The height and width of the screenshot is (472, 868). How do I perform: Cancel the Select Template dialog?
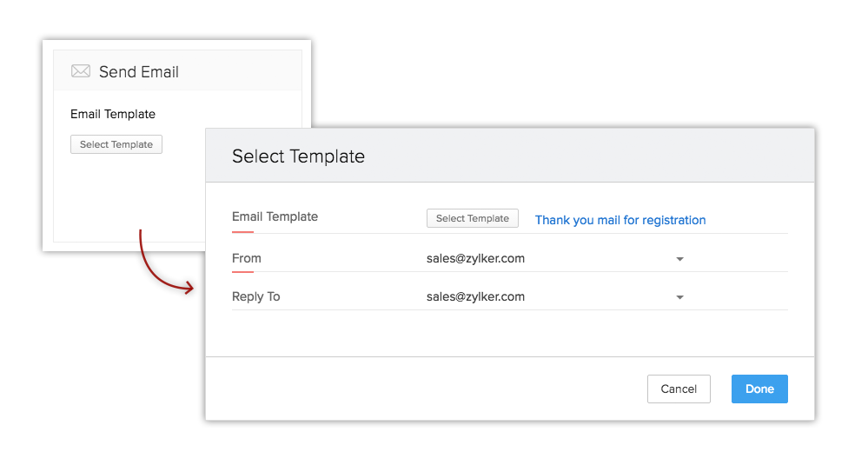(679, 389)
